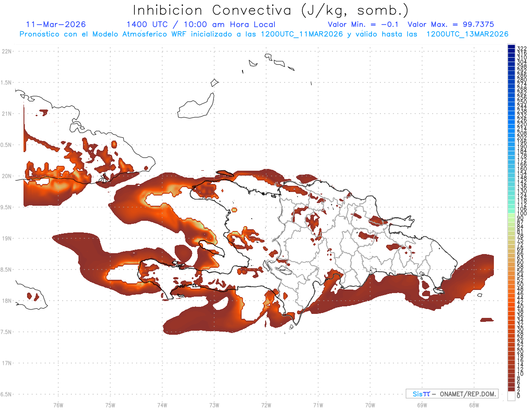
Task: Click the '18N' latitude label
Action: coord(7,301)
